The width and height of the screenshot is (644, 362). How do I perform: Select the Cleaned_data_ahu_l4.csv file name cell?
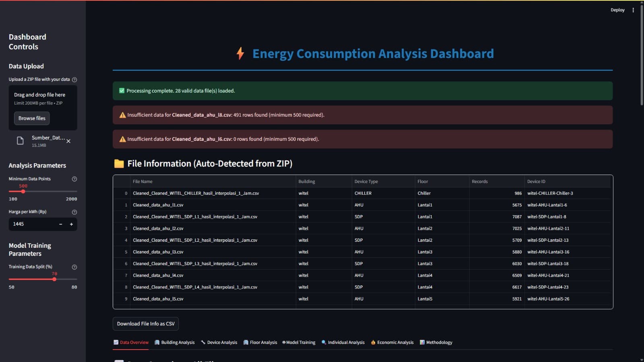(x=213, y=276)
